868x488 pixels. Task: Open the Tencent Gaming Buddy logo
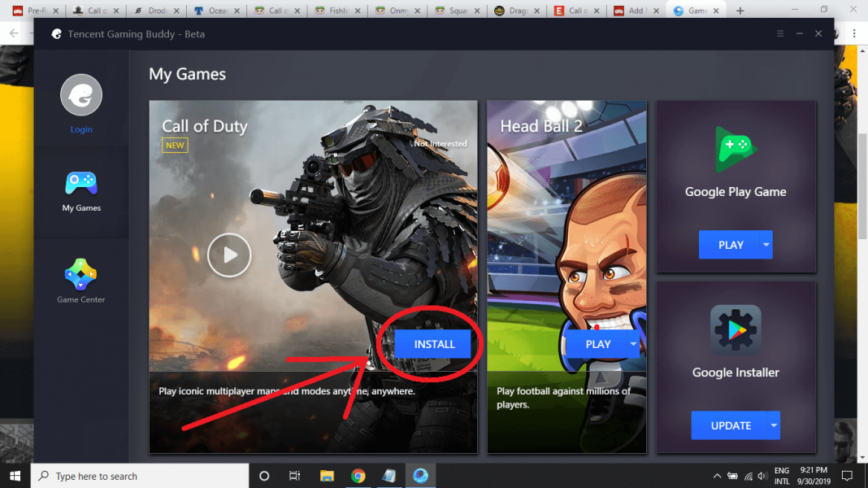click(56, 34)
